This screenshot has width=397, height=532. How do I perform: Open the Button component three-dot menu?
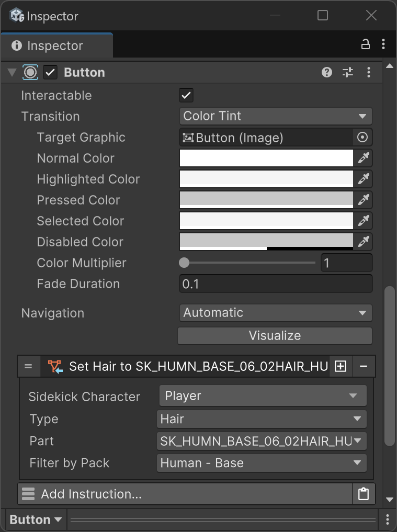tap(369, 73)
